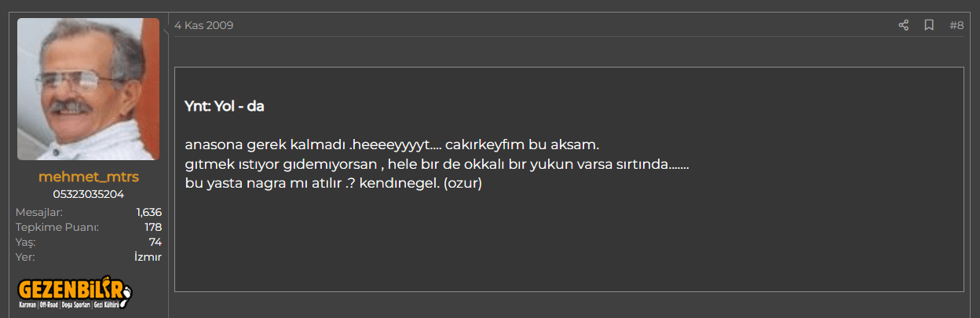Open mehmet_mtrs profile photo

tap(88, 89)
